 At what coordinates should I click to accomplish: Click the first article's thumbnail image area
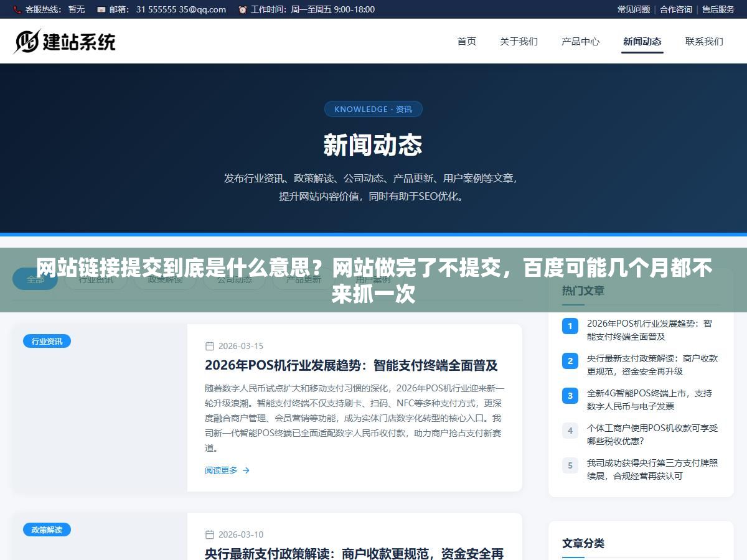click(100, 408)
